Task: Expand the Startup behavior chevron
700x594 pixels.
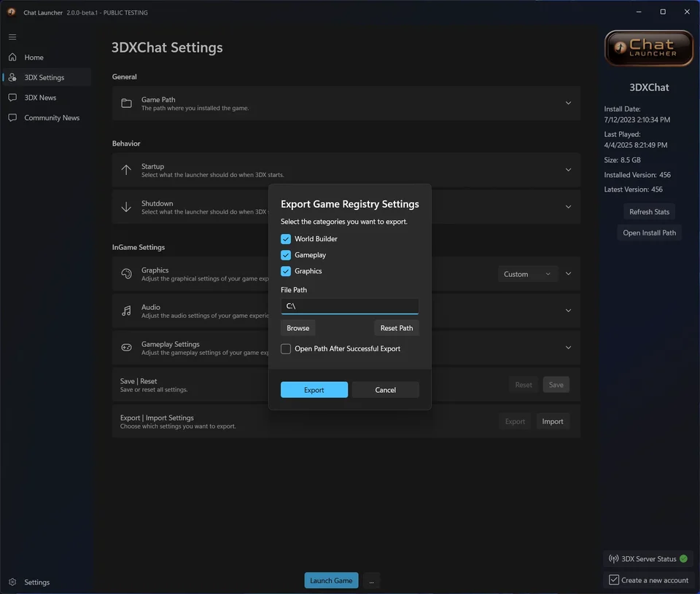Action: pyautogui.click(x=568, y=170)
